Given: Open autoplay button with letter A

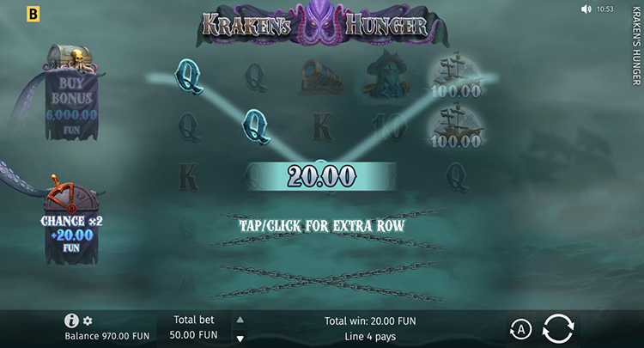Looking at the screenshot, I should pos(520,329).
